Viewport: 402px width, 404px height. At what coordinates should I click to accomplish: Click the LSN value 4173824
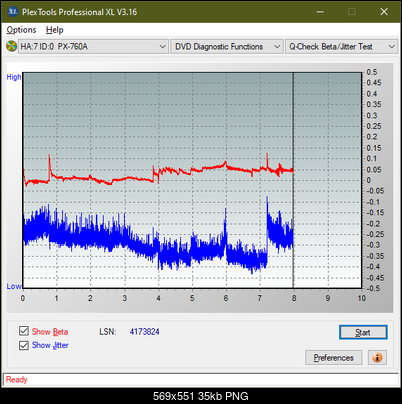tap(145, 332)
